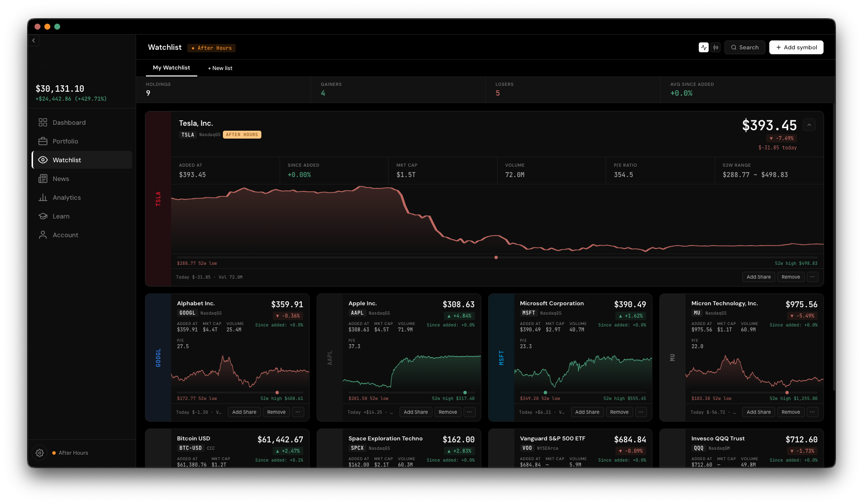Open more options on the Alphabet card
Screen dimensions: 863x504
tap(298, 412)
